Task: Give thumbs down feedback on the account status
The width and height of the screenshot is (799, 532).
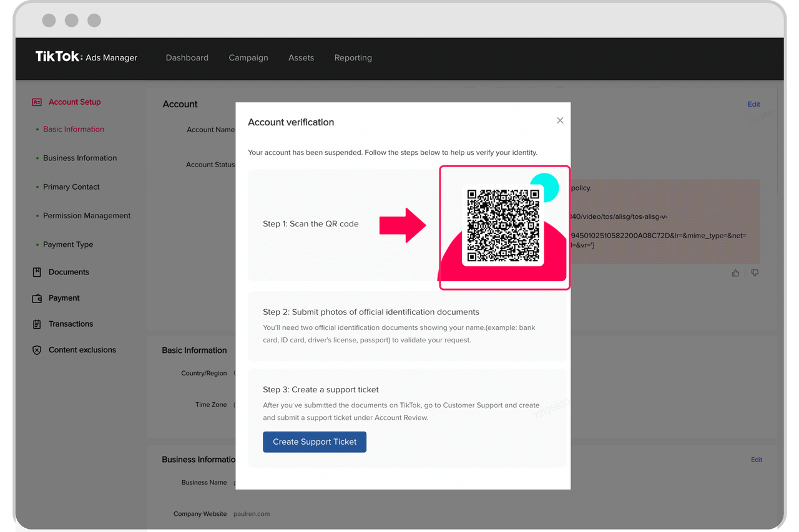Action: pyautogui.click(x=755, y=273)
